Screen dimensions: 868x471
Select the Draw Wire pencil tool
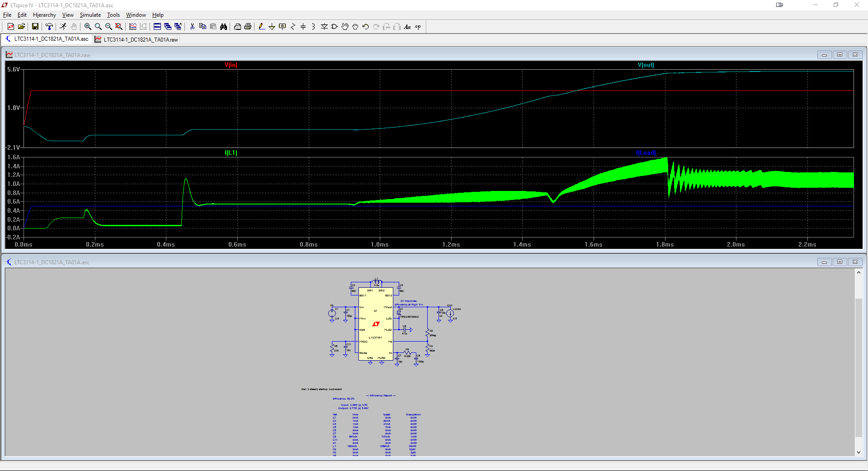click(262, 27)
